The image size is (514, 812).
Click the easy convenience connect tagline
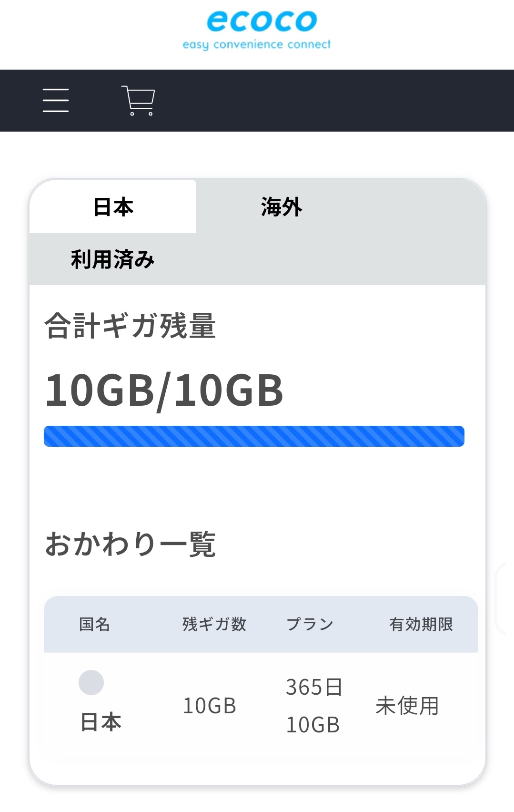[x=256, y=45]
